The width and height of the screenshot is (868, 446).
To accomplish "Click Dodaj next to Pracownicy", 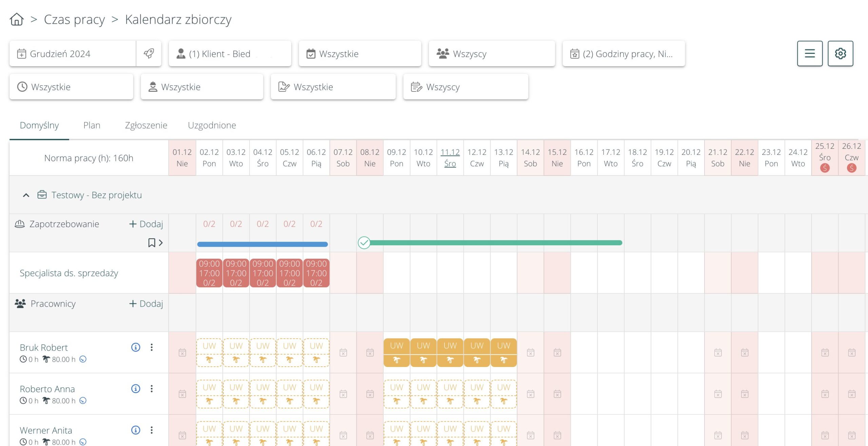I will click(x=146, y=304).
